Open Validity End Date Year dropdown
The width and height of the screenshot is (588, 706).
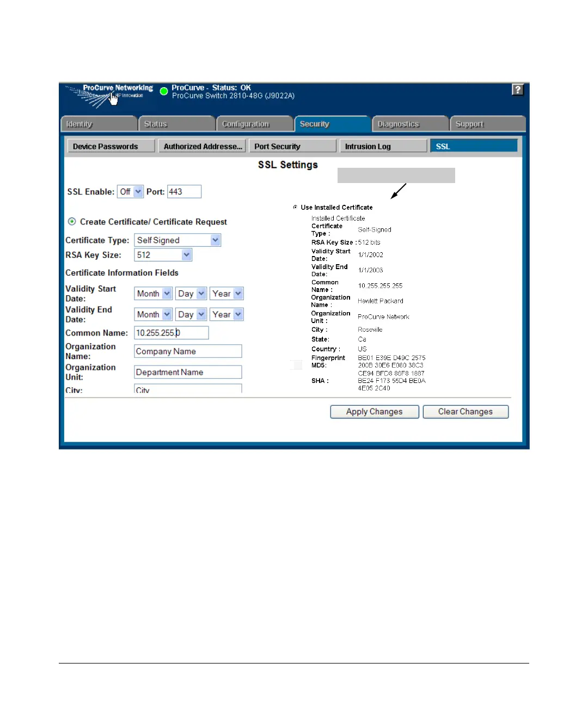226,314
